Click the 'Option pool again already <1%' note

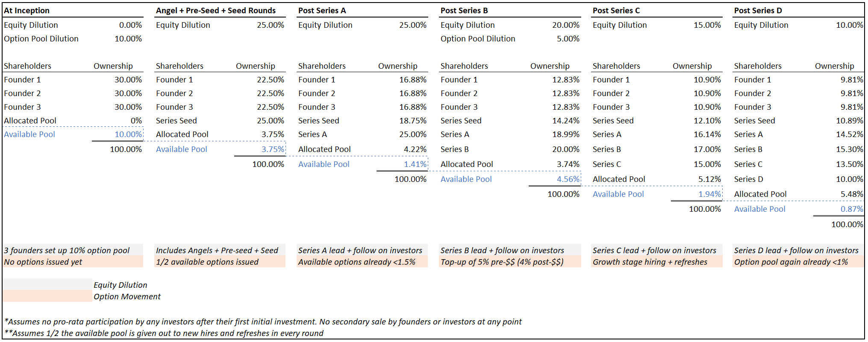pyautogui.click(x=791, y=262)
